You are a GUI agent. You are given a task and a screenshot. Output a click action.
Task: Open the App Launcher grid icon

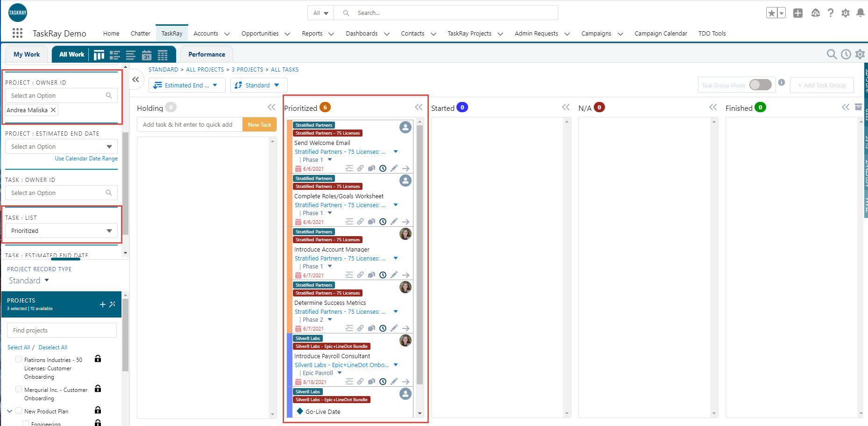click(17, 33)
